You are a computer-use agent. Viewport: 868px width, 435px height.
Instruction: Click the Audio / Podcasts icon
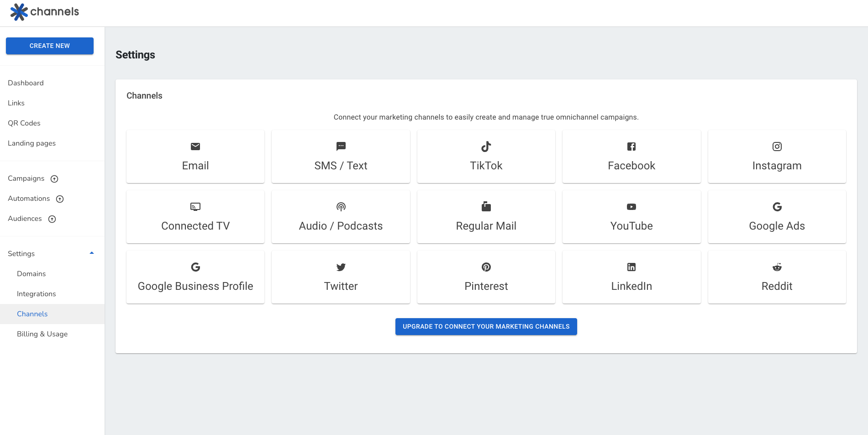point(341,207)
